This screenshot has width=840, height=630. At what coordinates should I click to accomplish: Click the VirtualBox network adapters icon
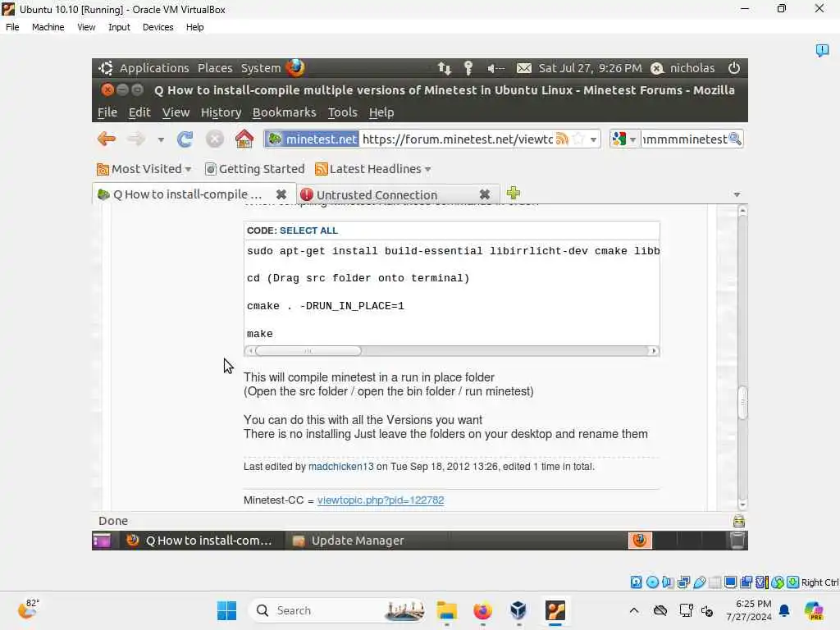683,582
